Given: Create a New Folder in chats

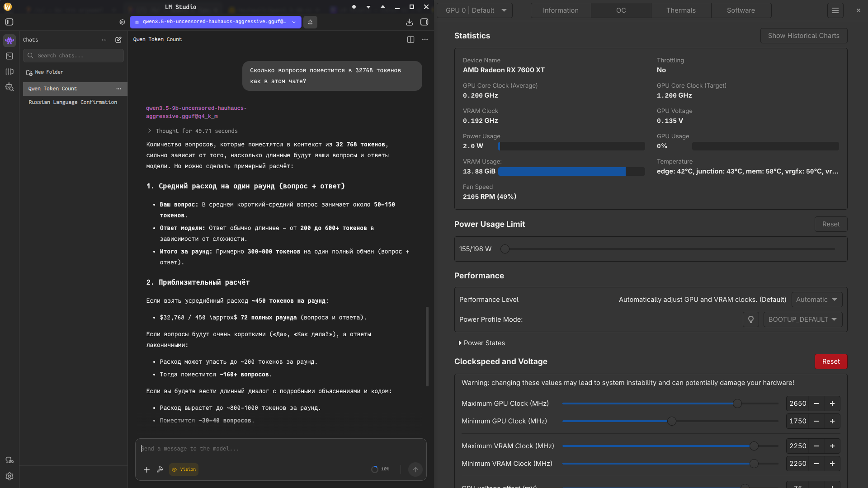Looking at the screenshot, I should pyautogui.click(x=45, y=72).
